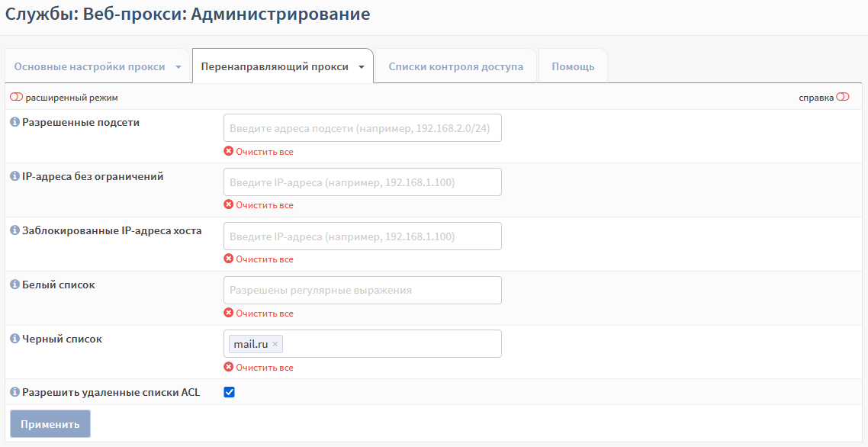Focus the IP-адреса без ограничений input field
The image size is (868, 447).
362,182
